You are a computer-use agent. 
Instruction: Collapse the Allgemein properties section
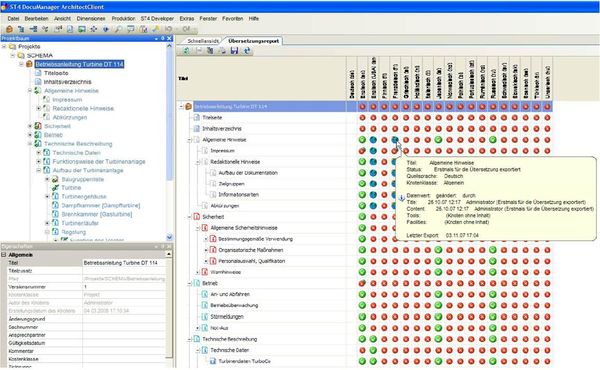point(4,255)
